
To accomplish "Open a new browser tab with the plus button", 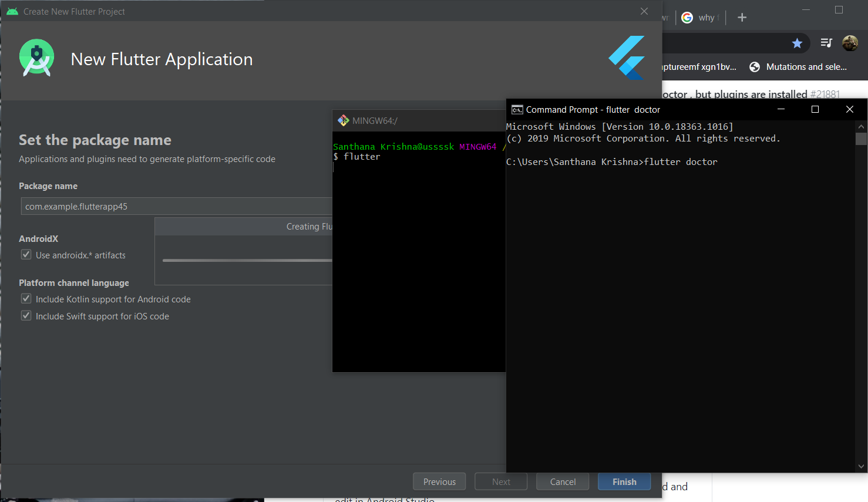I will (742, 18).
